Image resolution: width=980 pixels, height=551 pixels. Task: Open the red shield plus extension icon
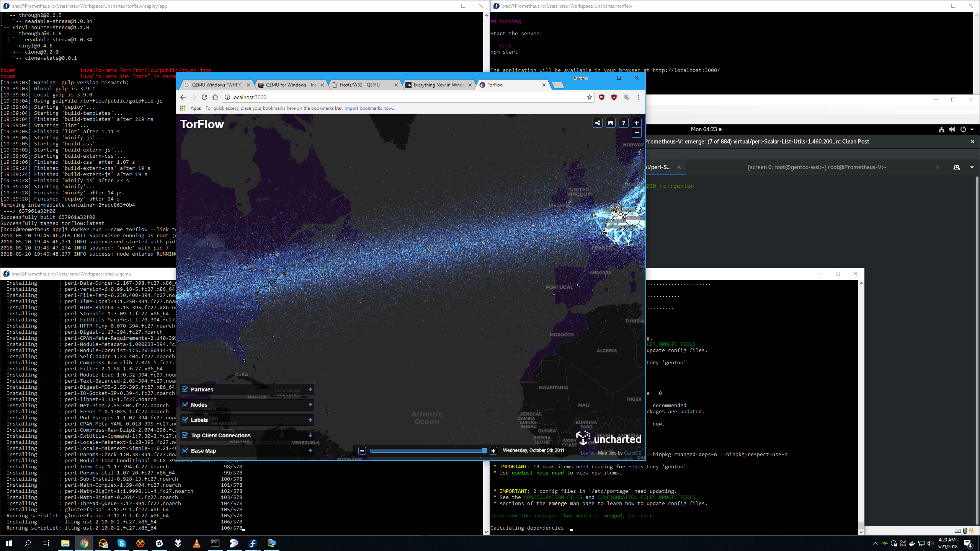(614, 97)
